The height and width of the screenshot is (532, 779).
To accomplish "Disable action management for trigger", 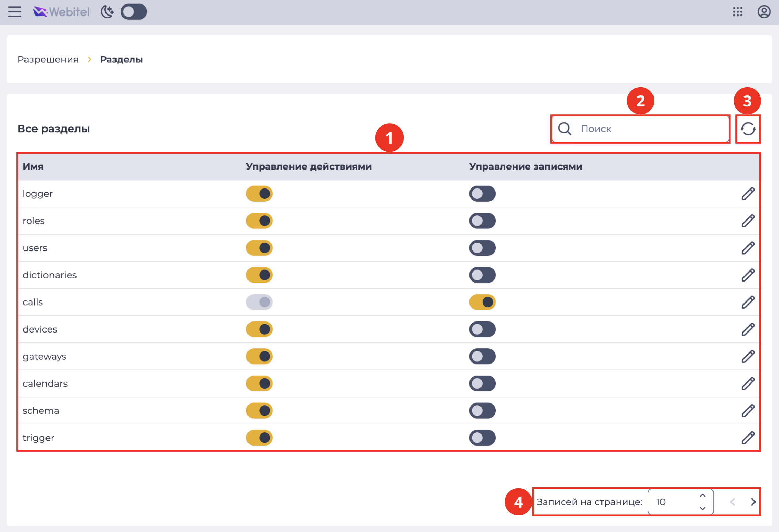I will click(259, 438).
